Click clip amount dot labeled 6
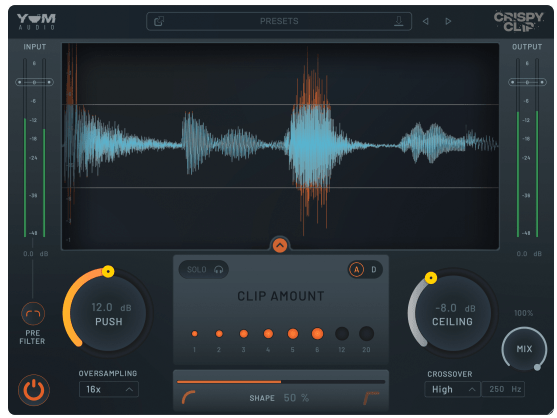The height and width of the screenshot is (418, 557). tap(317, 334)
